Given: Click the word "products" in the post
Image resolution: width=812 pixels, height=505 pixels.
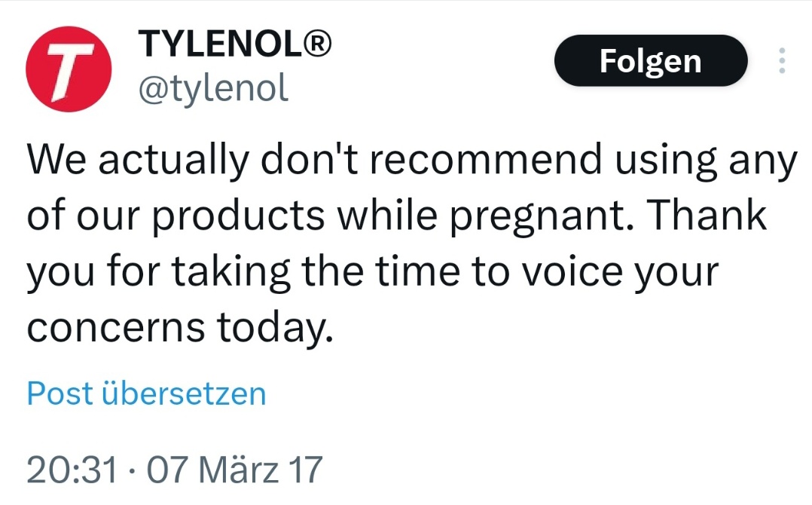Looking at the screenshot, I should (238, 216).
